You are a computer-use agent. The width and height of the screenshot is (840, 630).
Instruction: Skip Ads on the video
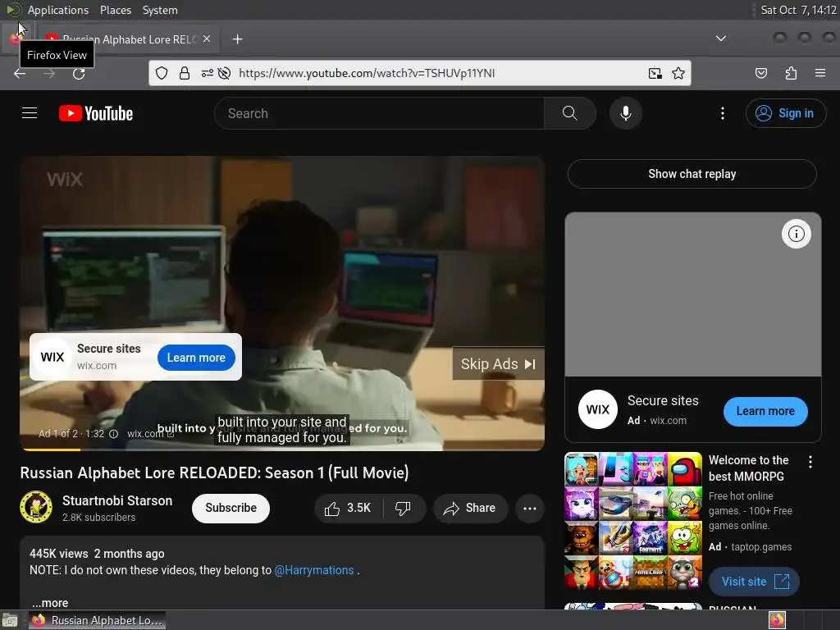point(498,364)
